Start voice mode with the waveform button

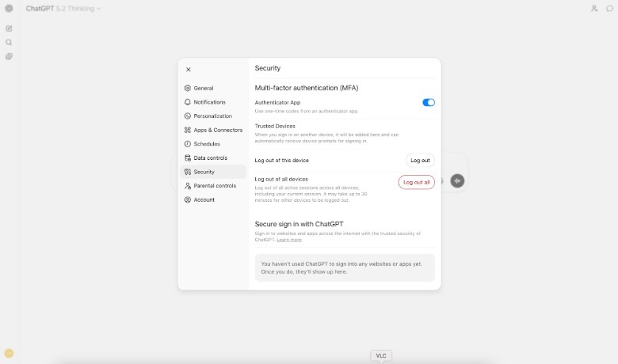pyautogui.click(x=457, y=181)
